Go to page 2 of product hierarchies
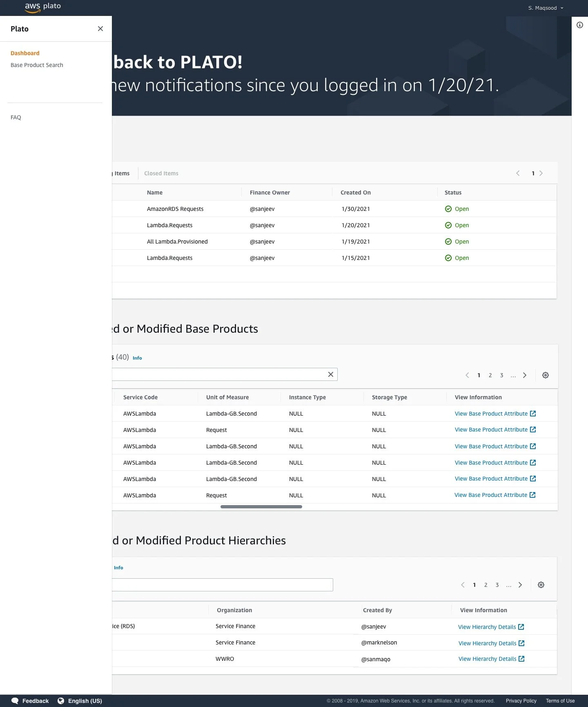 tap(486, 585)
